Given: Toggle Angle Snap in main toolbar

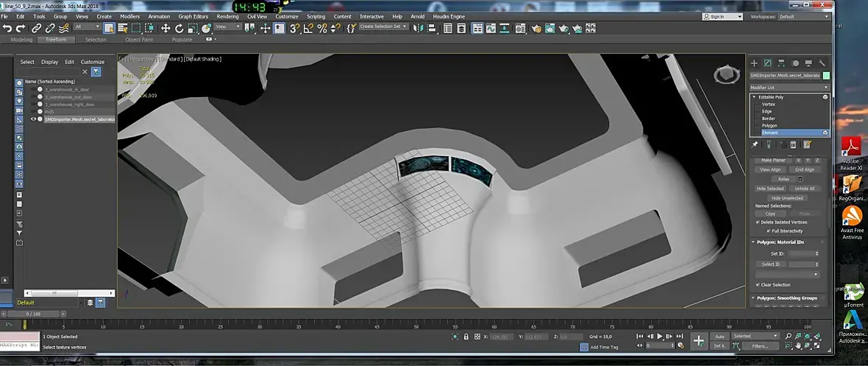Looking at the screenshot, I should coord(309,28).
